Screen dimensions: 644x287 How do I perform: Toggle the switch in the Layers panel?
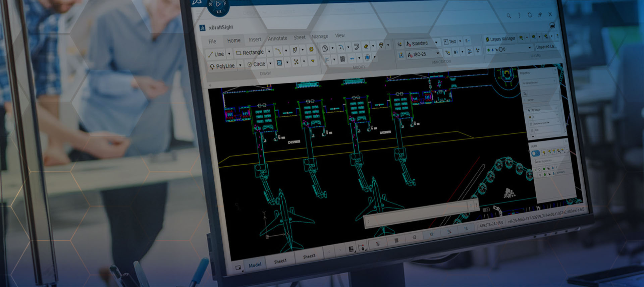pos(536,153)
